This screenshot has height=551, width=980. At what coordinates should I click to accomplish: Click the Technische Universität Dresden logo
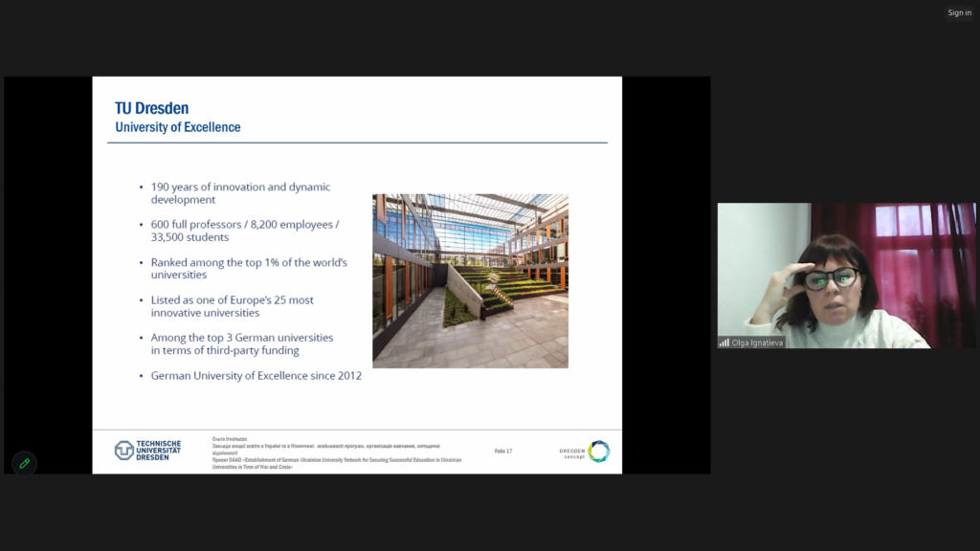[147, 451]
